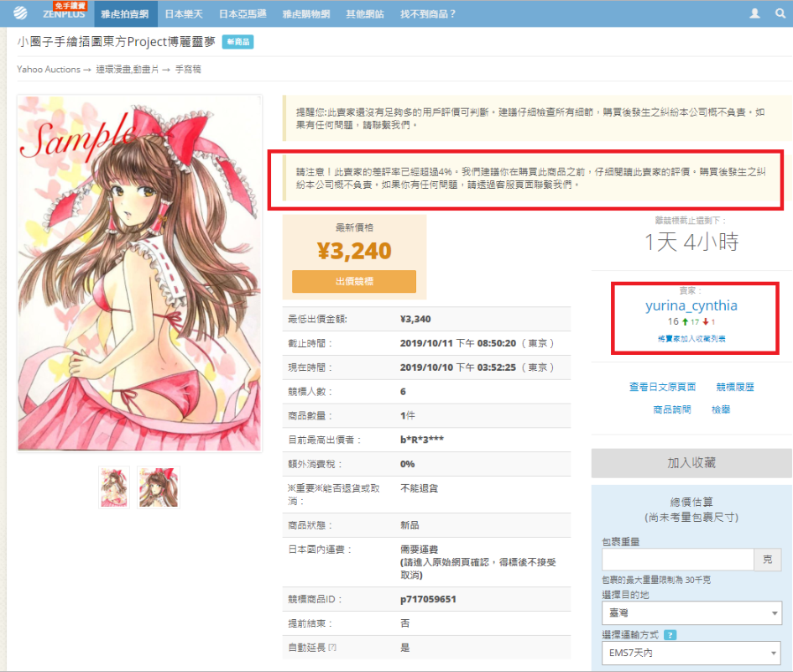
Task: Click the help icon beside 選擇運輸方式
Action: point(670,635)
